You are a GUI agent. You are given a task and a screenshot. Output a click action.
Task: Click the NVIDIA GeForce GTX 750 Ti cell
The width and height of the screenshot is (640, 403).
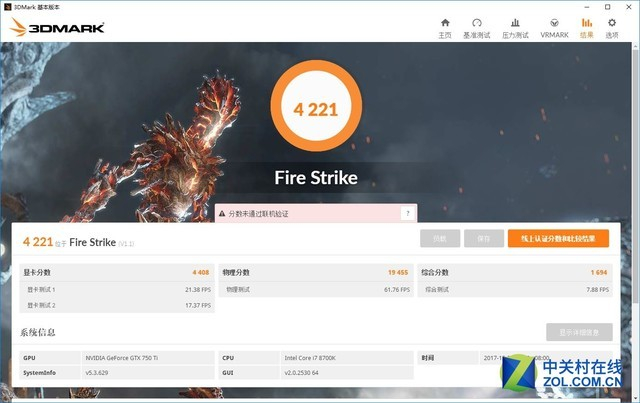pyautogui.click(x=148, y=358)
